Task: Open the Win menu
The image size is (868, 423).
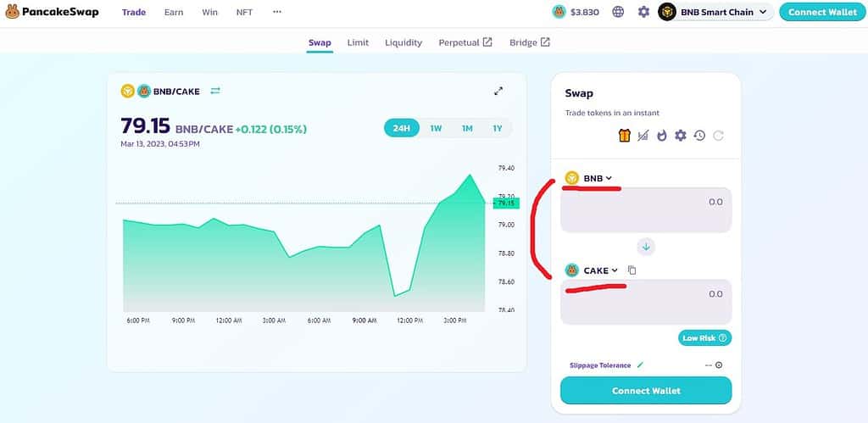Action: point(210,12)
